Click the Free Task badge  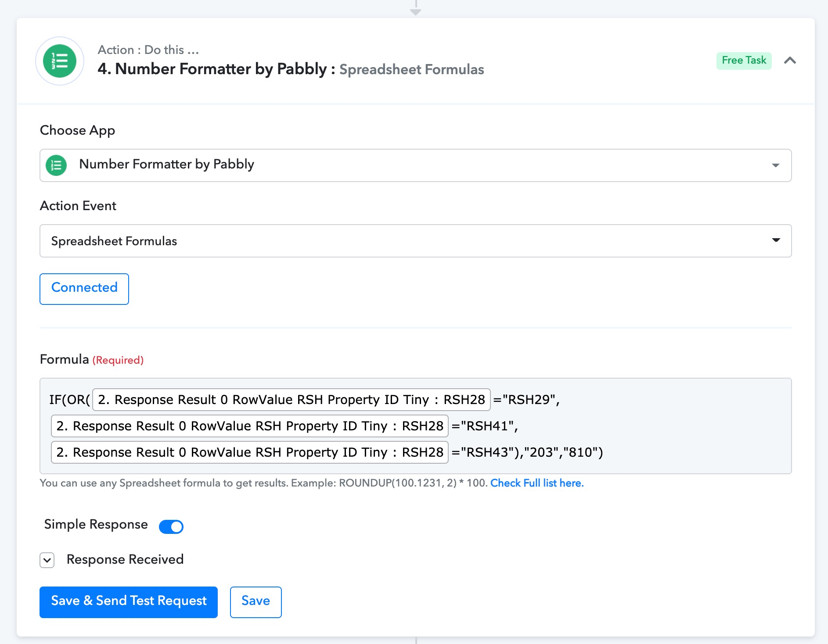(744, 61)
